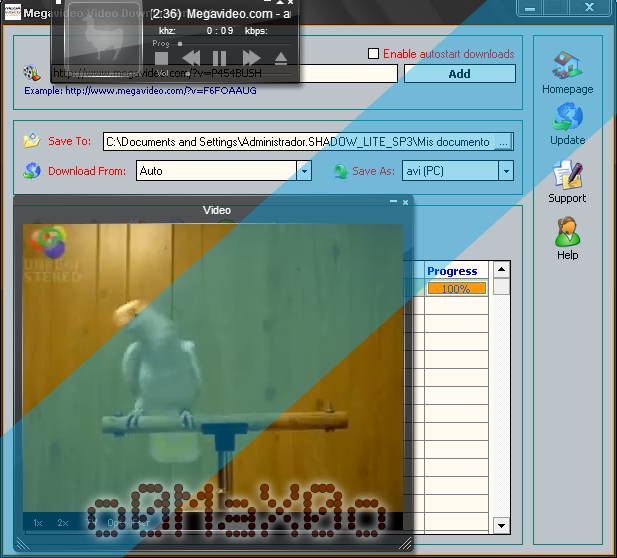
Task: Click the 0:09 elapsed time display in Winamp
Action: pyautogui.click(x=220, y=31)
